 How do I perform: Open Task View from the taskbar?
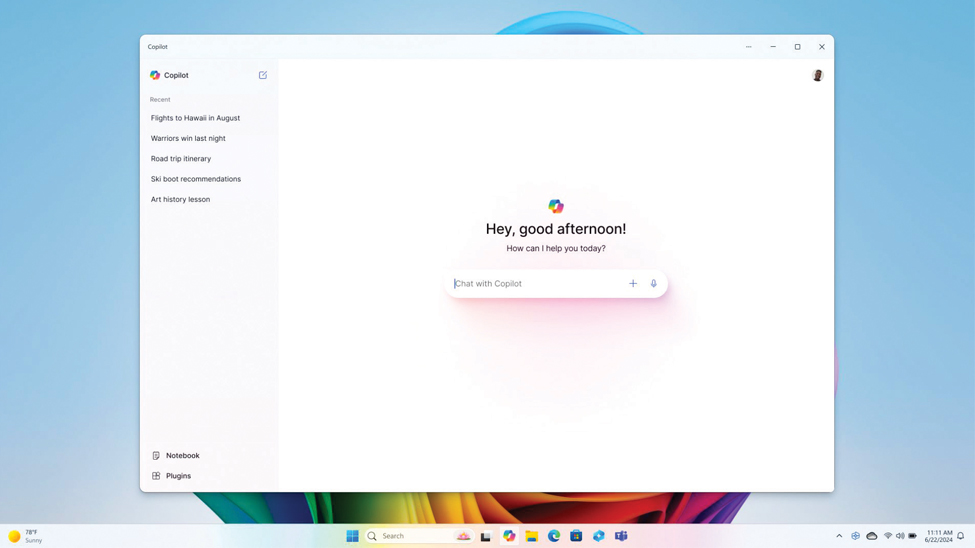486,536
